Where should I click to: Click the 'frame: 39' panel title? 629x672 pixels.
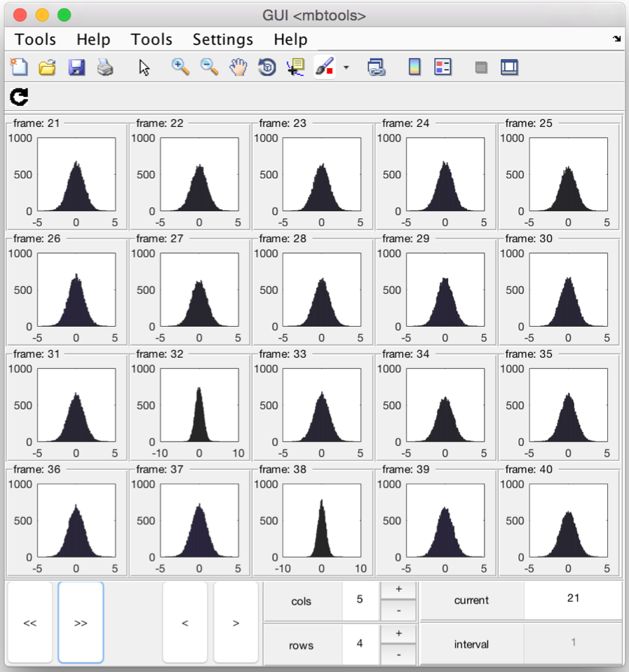[x=405, y=469]
